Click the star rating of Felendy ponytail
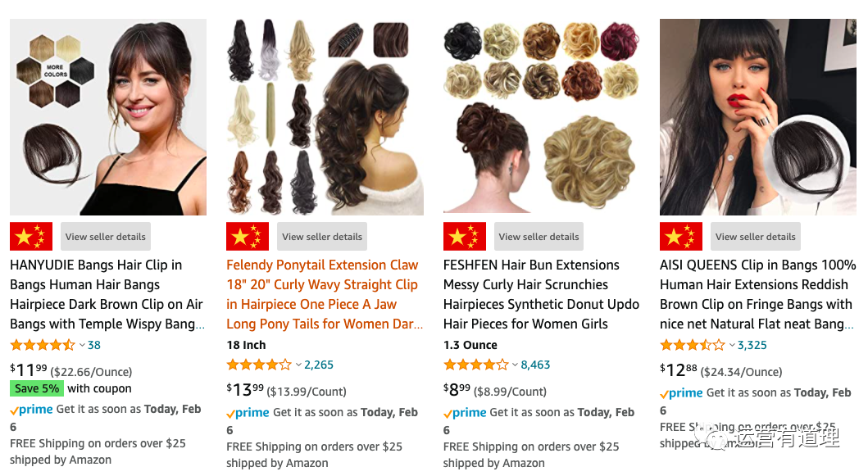 259,365
